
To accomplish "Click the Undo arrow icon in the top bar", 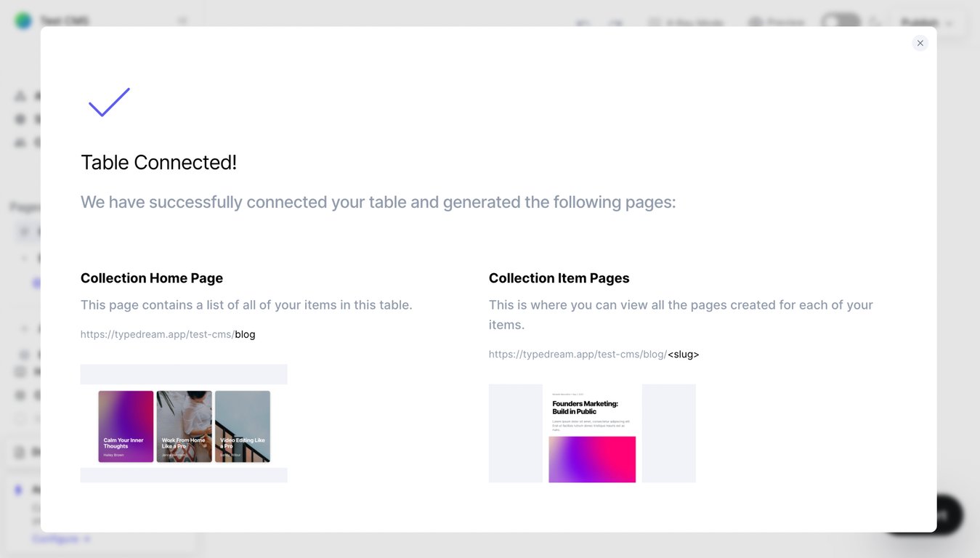I will coord(583,23).
